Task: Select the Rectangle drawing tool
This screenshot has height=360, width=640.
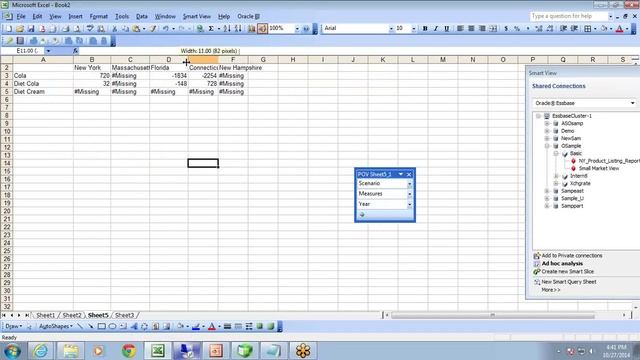Action: click(x=101, y=326)
